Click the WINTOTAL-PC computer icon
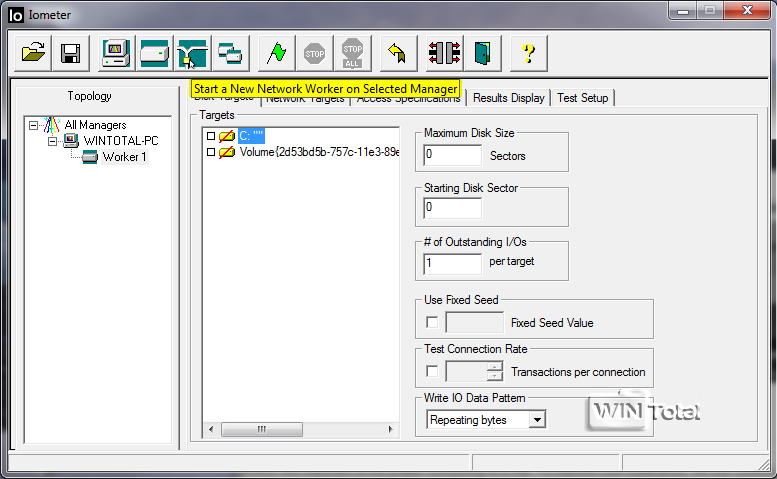Viewport: 777px width, 479px height. pos(71,141)
